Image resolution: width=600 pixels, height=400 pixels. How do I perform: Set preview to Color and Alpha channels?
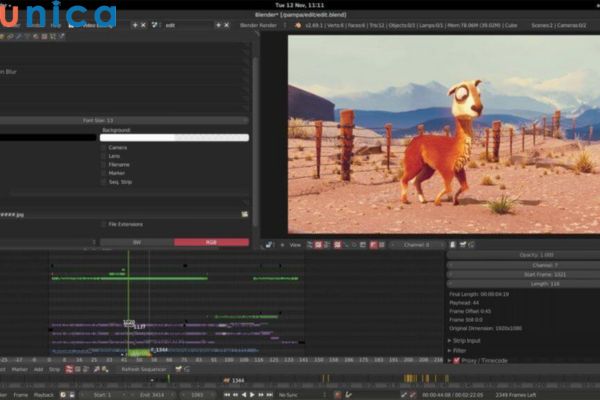[x=373, y=245]
